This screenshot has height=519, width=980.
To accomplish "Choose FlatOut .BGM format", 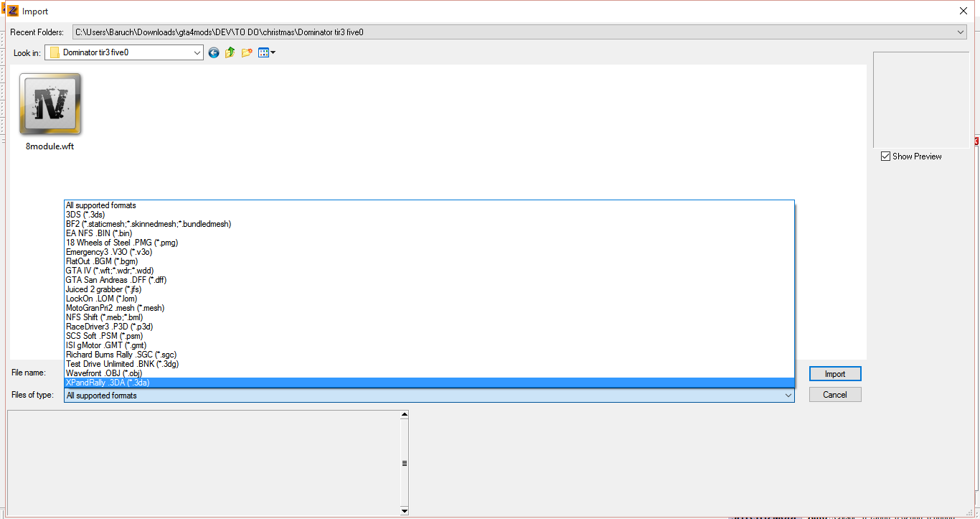I will pos(429,261).
